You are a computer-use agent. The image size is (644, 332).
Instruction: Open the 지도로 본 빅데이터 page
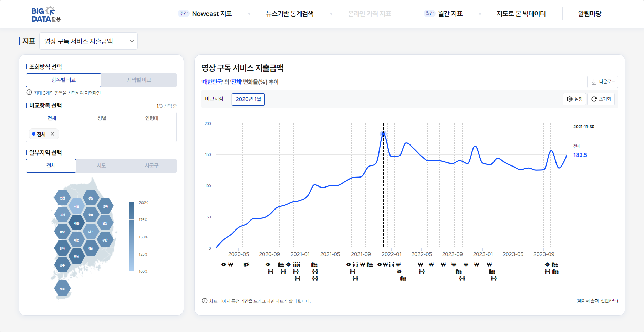tap(521, 14)
